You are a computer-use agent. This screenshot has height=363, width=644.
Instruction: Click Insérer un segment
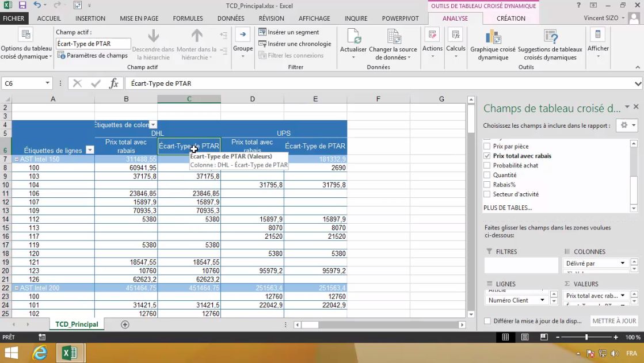click(288, 32)
